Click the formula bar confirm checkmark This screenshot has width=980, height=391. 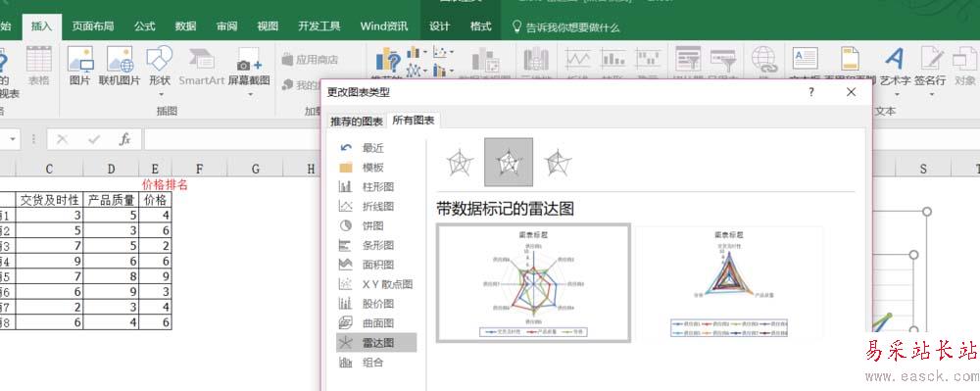point(94,139)
